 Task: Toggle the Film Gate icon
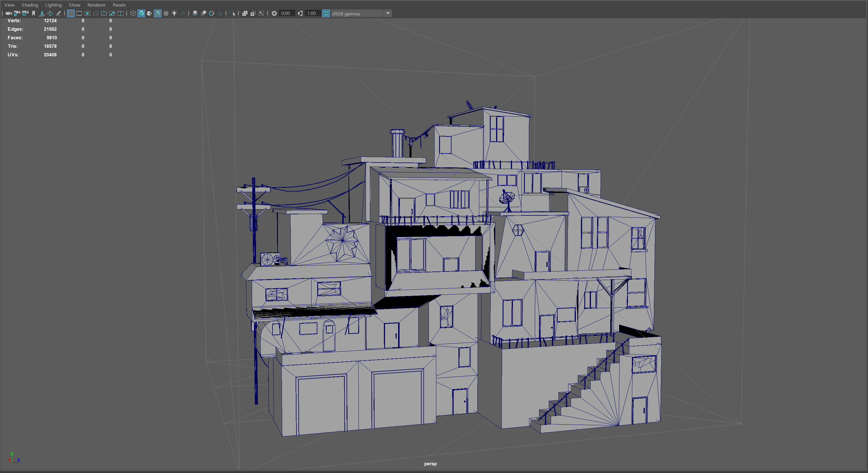tap(79, 13)
